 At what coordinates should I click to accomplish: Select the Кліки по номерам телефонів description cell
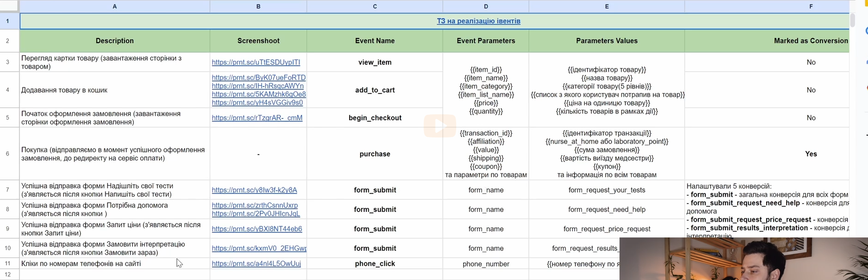tap(115, 263)
